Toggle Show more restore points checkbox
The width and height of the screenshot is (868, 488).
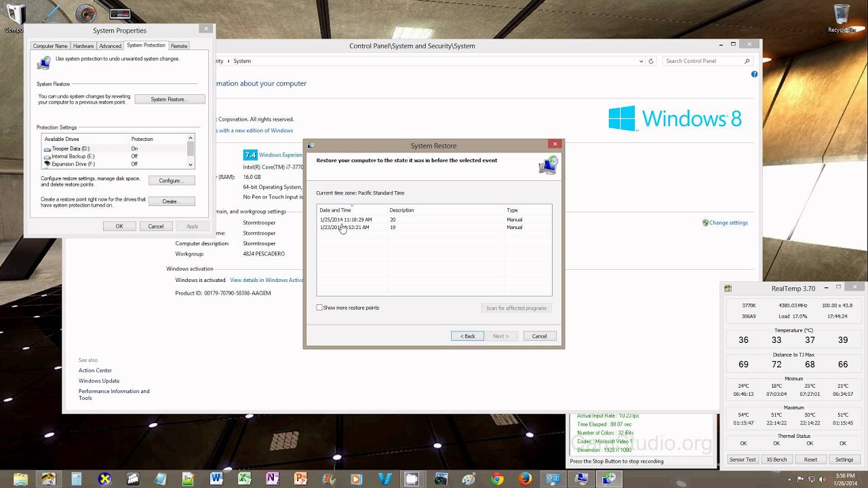319,308
